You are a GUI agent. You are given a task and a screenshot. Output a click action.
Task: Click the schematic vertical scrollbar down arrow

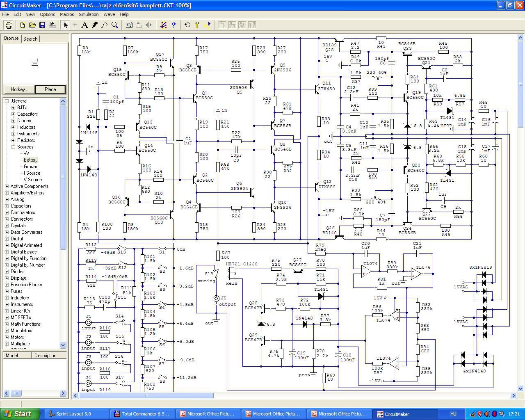(x=521, y=388)
